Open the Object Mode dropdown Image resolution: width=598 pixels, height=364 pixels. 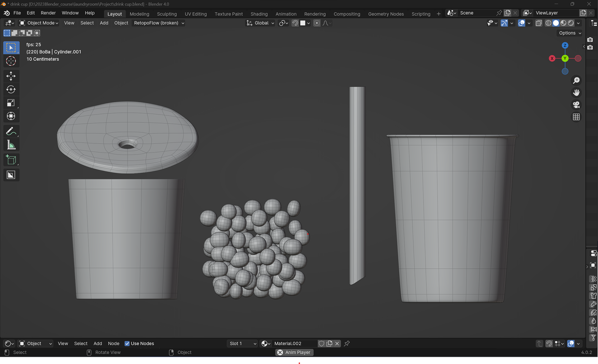point(39,23)
